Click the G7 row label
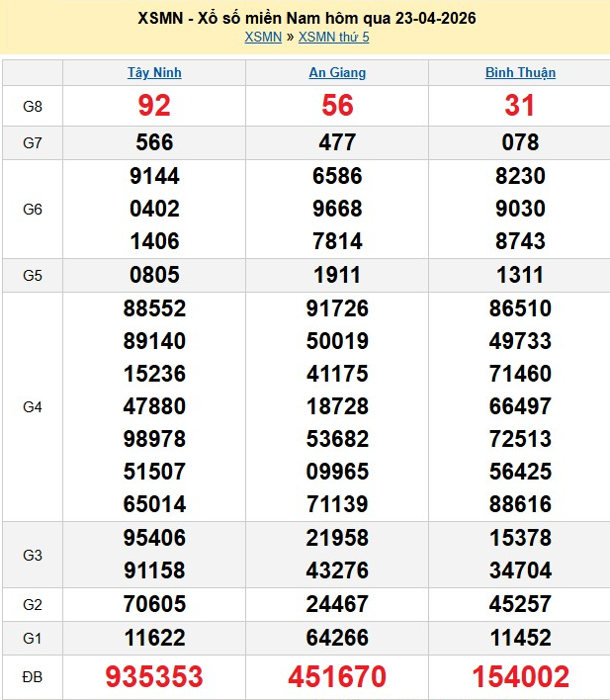The height and width of the screenshot is (700, 610). (33, 142)
